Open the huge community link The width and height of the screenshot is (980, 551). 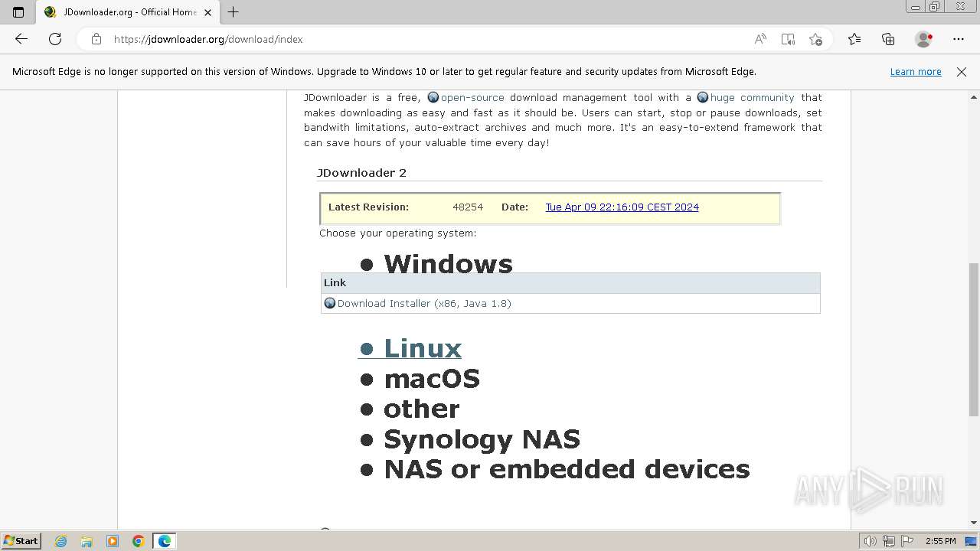(752, 98)
